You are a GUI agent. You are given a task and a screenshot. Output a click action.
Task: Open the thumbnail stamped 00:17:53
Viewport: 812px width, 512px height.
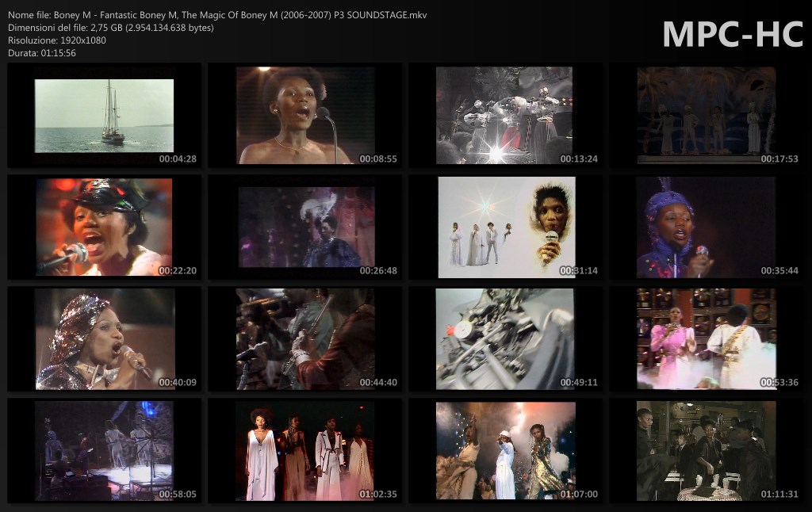(707, 116)
